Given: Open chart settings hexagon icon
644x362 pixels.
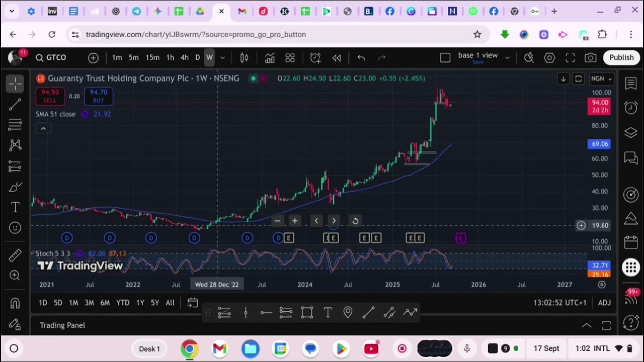Looking at the screenshot, I should 549,58.
